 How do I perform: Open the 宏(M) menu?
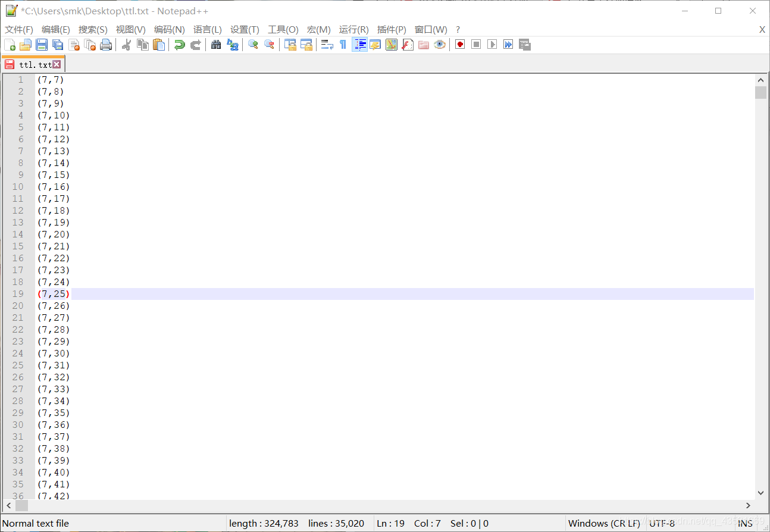319,30
